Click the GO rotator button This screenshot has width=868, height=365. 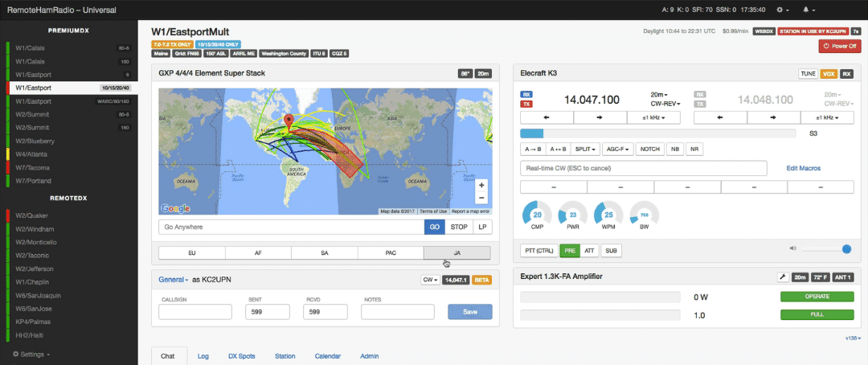[435, 227]
